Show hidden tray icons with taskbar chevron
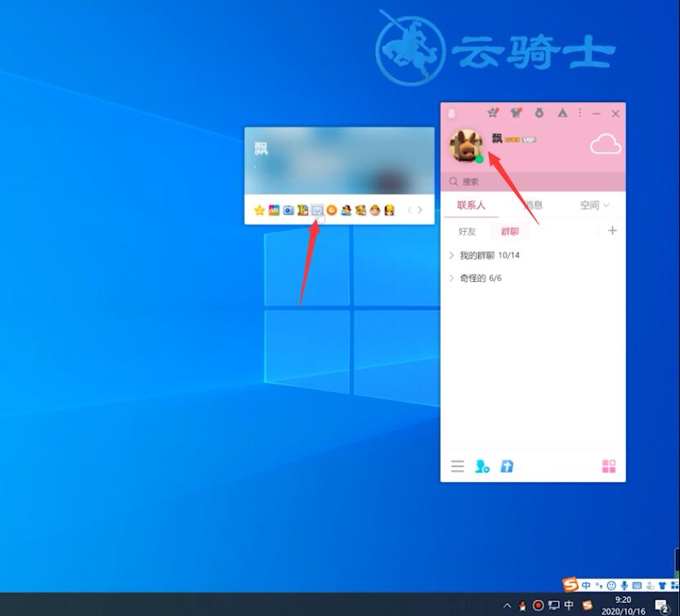This screenshot has height=616, width=680. (507, 605)
